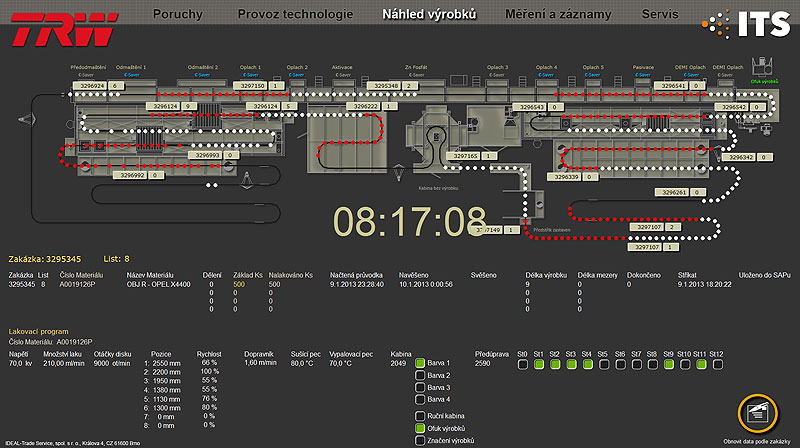Toggle the St0 station indicator
The height and width of the screenshot is (448, 800).
tap(522, 365)
